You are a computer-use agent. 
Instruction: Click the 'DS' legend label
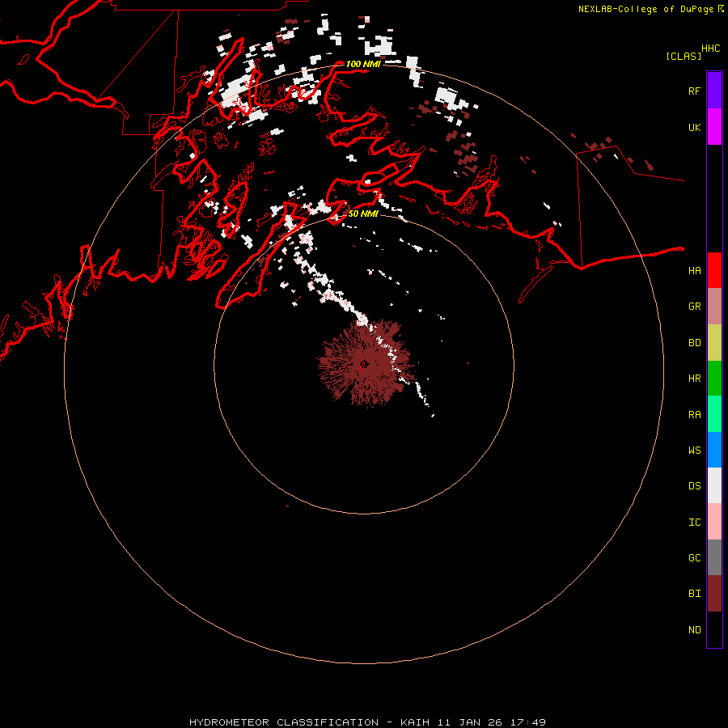pos(694,486)
